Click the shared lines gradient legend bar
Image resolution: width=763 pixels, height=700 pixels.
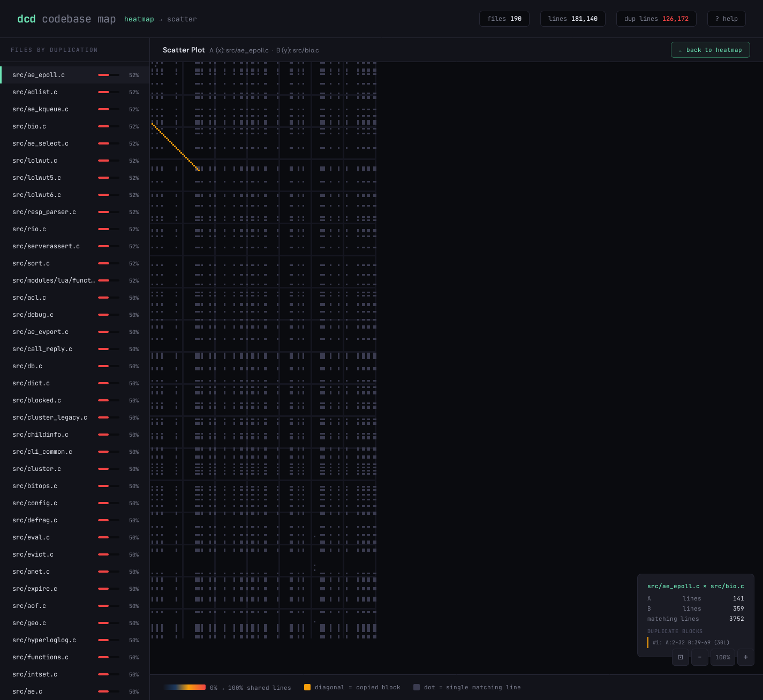184,687
